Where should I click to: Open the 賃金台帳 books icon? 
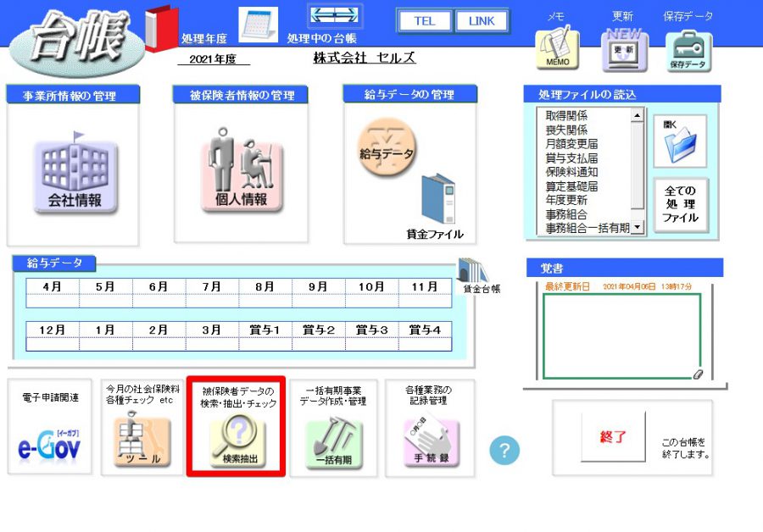click(472, 270)
